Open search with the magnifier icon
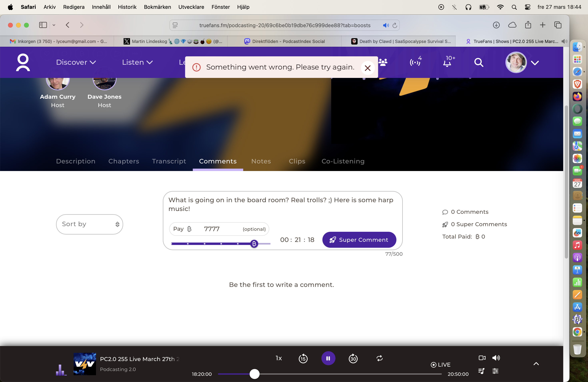 479,62
